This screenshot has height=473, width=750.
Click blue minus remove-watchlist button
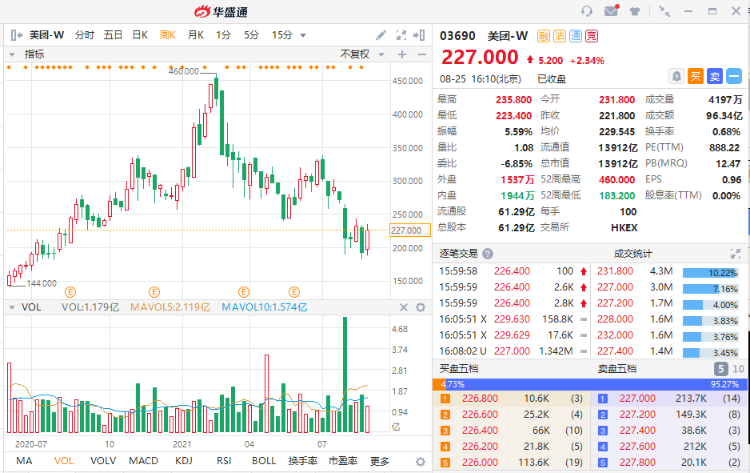click(x=734, y=76)
